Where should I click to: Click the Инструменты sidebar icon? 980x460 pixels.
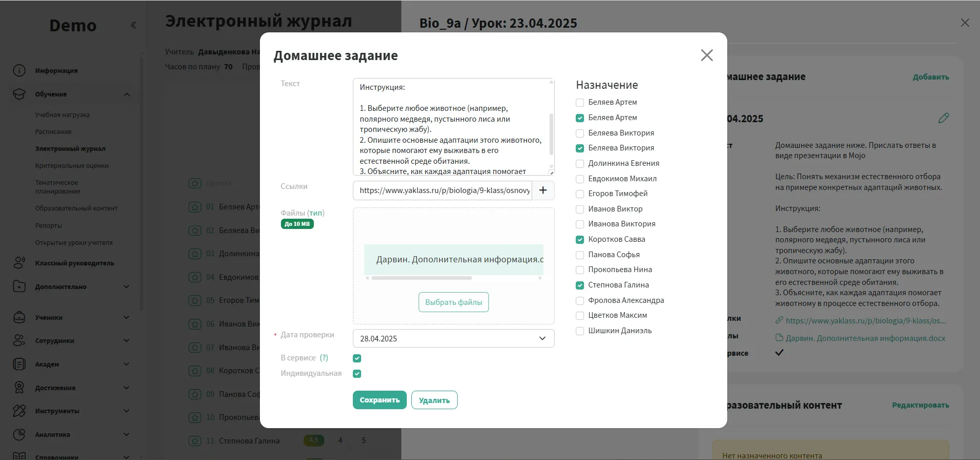click(19, 411)
